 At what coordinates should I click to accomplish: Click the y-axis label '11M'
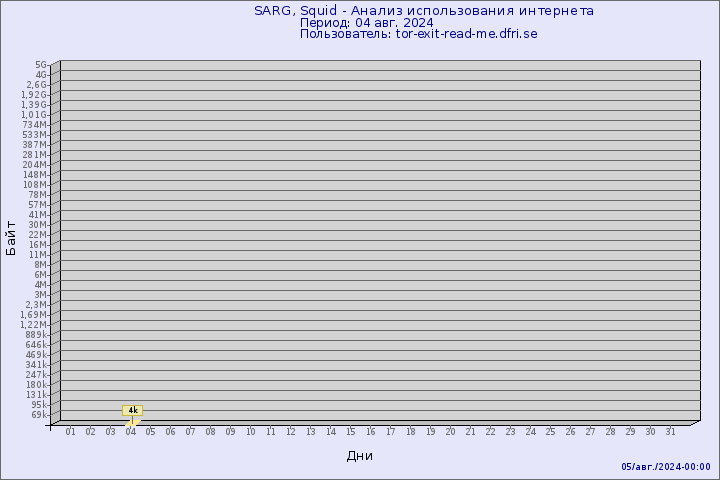(38, 255)
